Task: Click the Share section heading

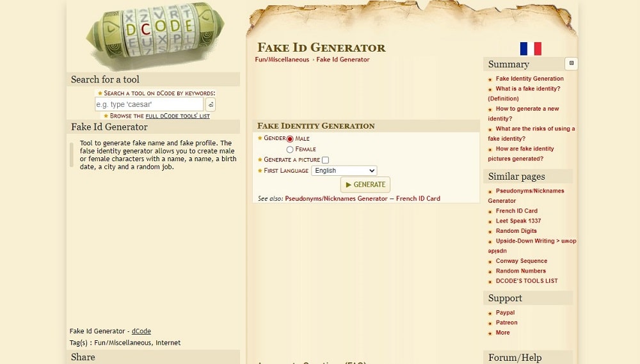Action: tap(83, 357)
